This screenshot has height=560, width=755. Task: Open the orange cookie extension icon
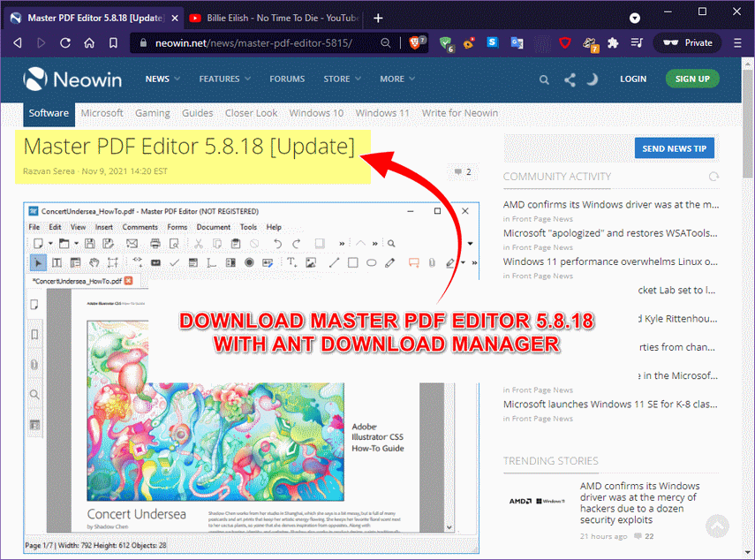tap(469, 43)
